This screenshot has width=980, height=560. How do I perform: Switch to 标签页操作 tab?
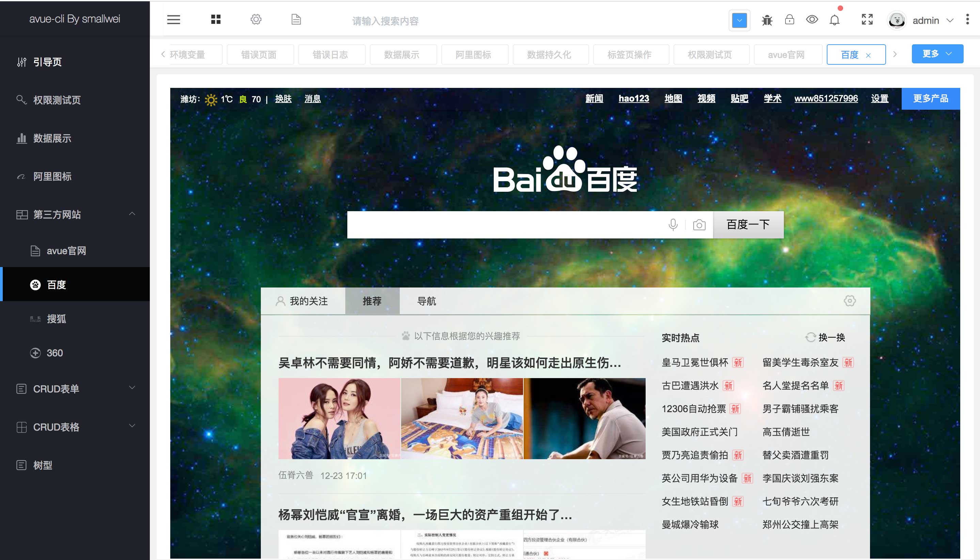(631, 55)
